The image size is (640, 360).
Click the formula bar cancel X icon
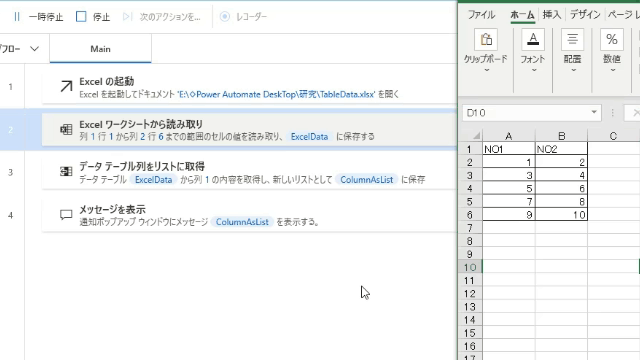pos(635,113)
